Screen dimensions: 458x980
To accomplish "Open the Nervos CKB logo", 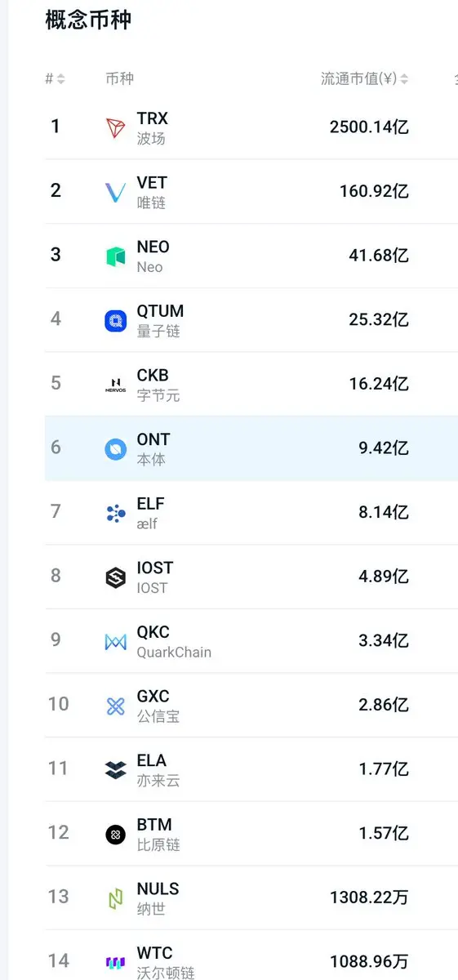I will click(x=116, y=385).
